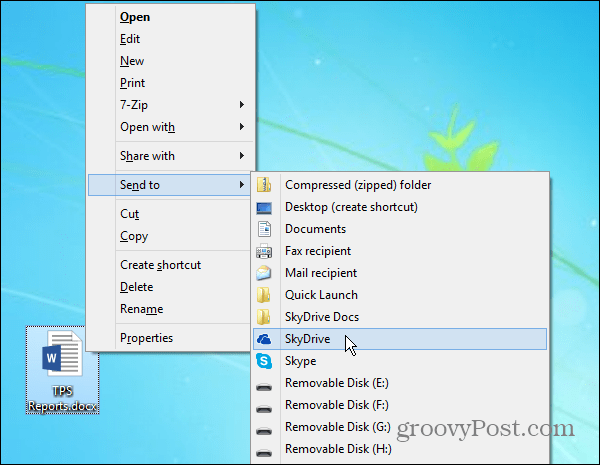This screenshot has width=600, height=465.
Task: Send file to SkyDrive
Action: click(x=400, y=339)
